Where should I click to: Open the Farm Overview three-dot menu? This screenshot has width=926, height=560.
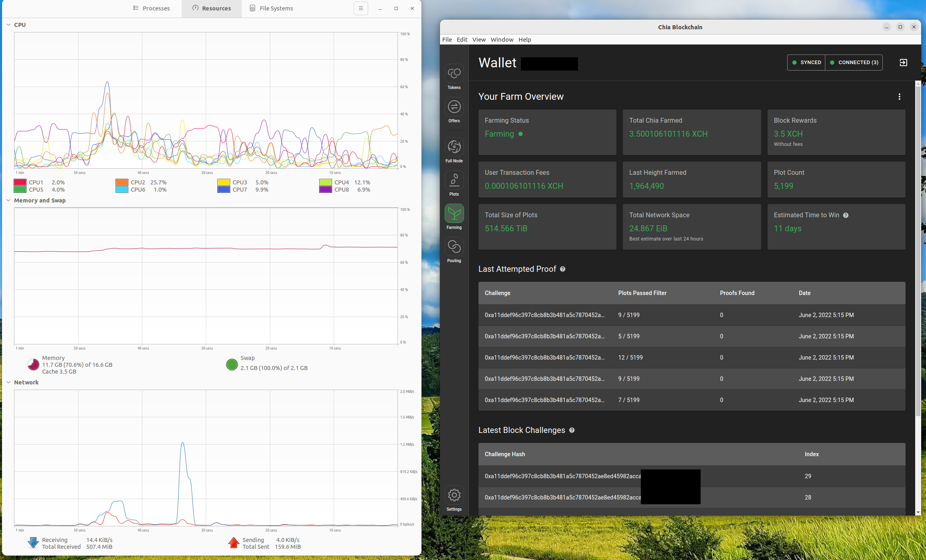pyautogui.click(x=899, y=97)
